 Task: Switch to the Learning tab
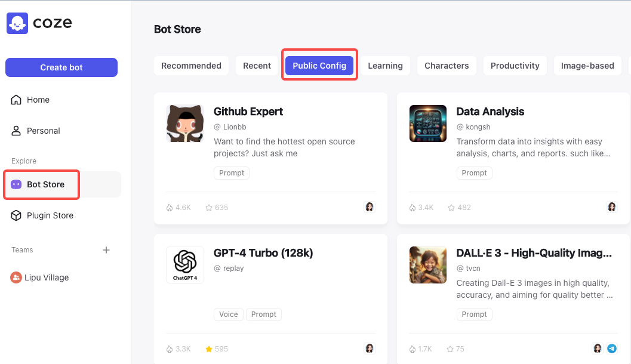[385, 66]
